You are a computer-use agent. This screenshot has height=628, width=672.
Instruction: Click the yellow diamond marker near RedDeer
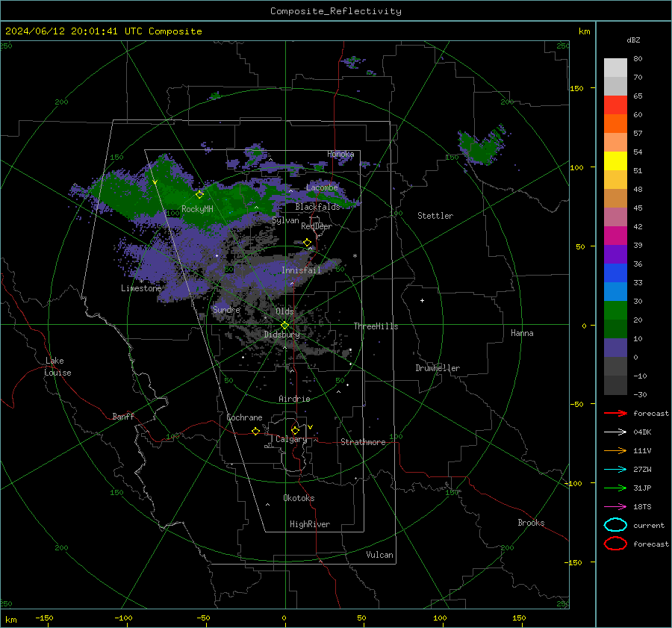[x=307, y=243]
